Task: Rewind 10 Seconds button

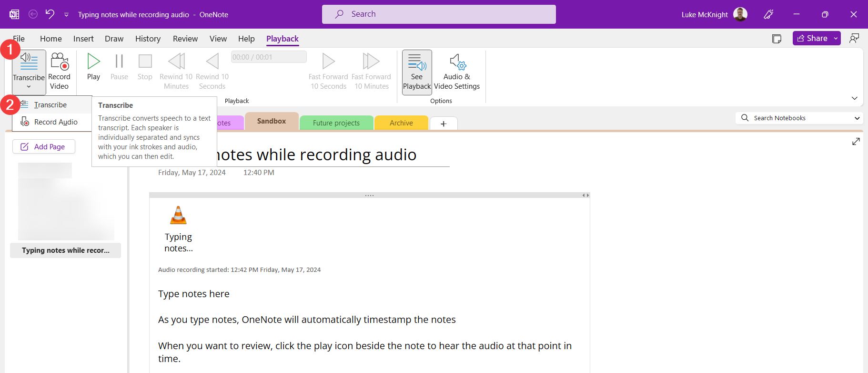Action: [x=212, y=72]
